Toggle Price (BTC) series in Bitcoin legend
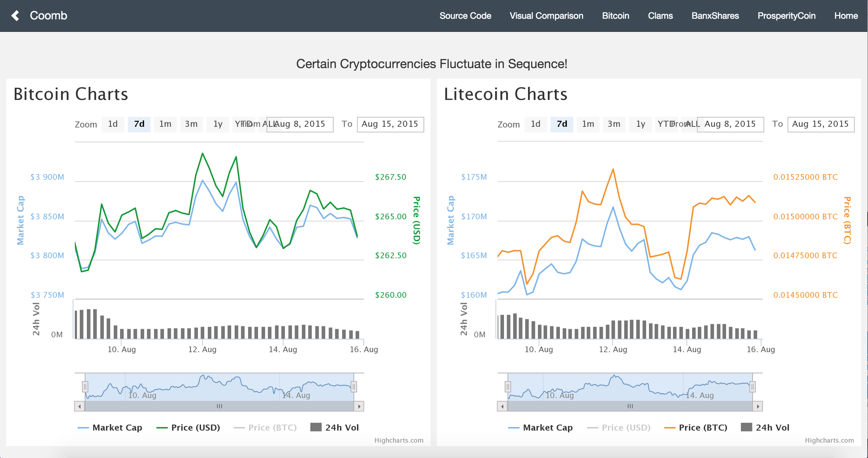This screenshot has width=868, height=458. point(272,427)
